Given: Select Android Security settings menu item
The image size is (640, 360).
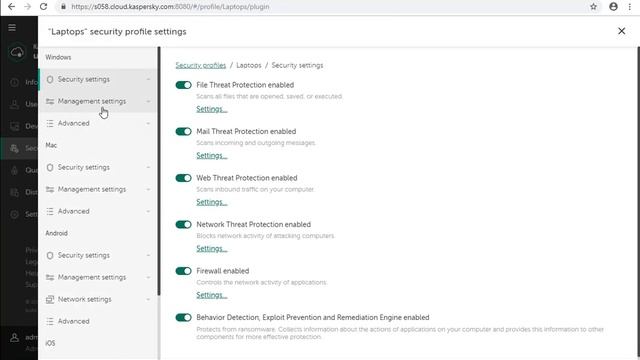Looking at the screenshot, I should (x=98, y=256).
